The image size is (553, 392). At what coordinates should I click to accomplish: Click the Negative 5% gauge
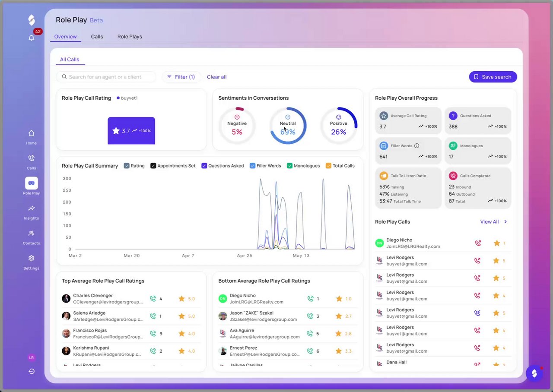(x=237, y=126)
